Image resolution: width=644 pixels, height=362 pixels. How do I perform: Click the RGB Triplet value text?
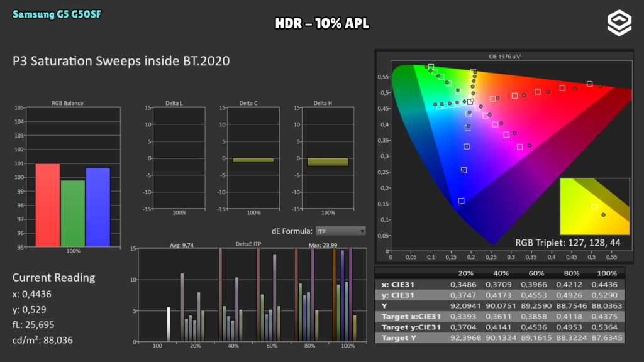coord(568,243)
